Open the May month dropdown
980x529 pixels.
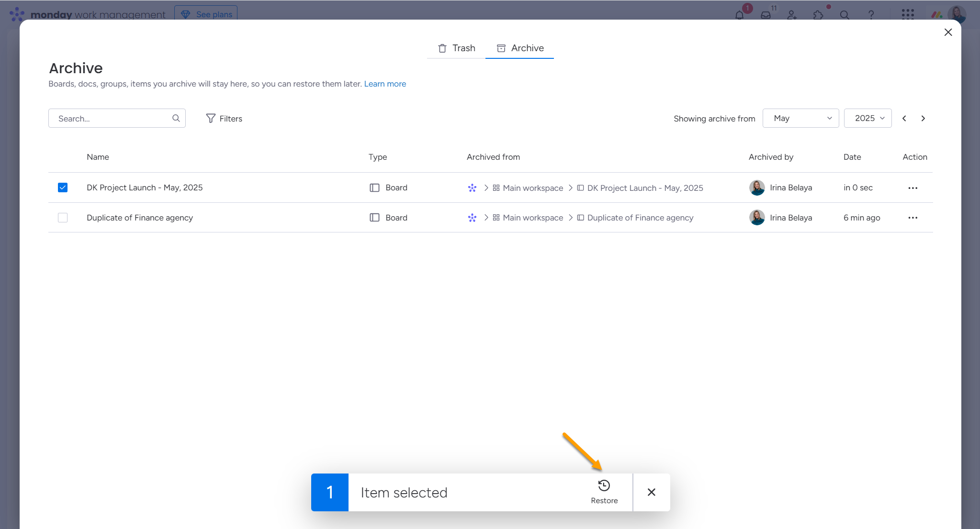pos(800,118)
